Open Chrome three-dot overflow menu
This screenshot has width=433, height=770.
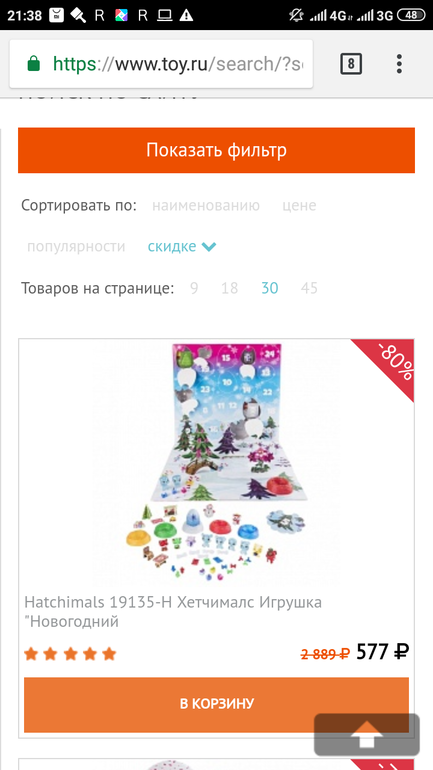(x=399, y=64)
